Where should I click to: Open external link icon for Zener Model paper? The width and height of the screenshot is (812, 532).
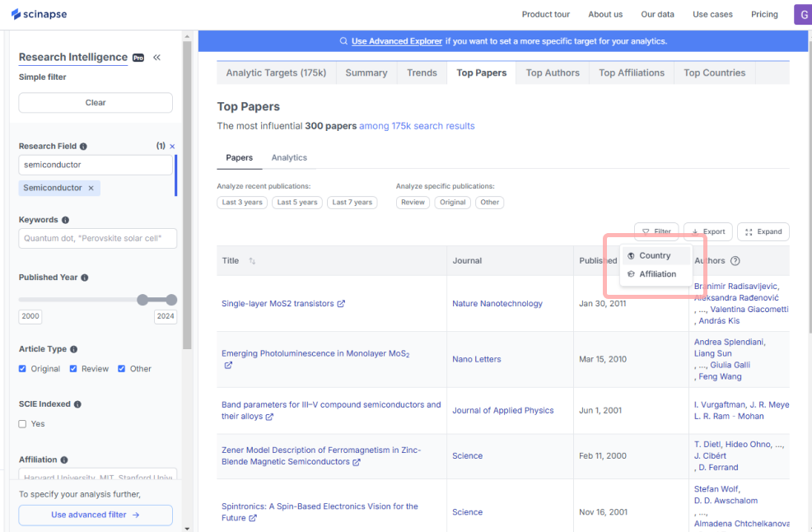pyautogui.click(x=357, y=462)
